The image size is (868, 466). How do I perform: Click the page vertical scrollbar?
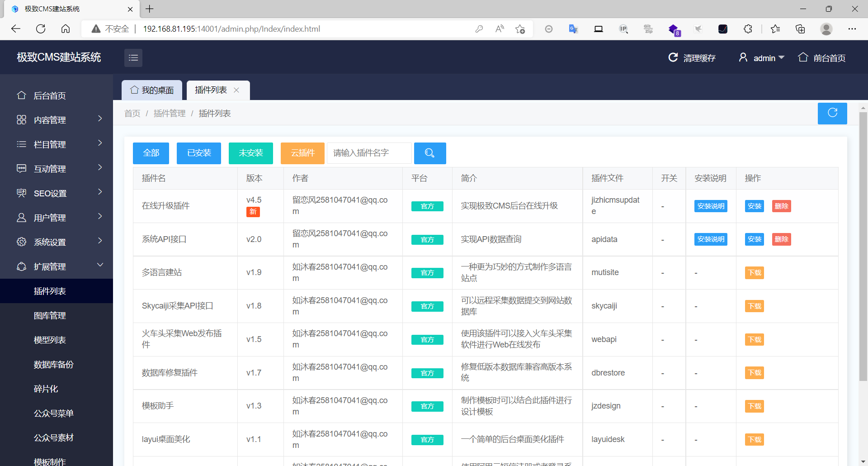863,247
